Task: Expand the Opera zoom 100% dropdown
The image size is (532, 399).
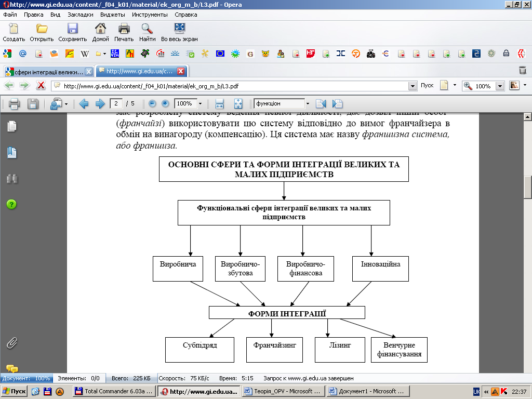Action: pos(499,86)
